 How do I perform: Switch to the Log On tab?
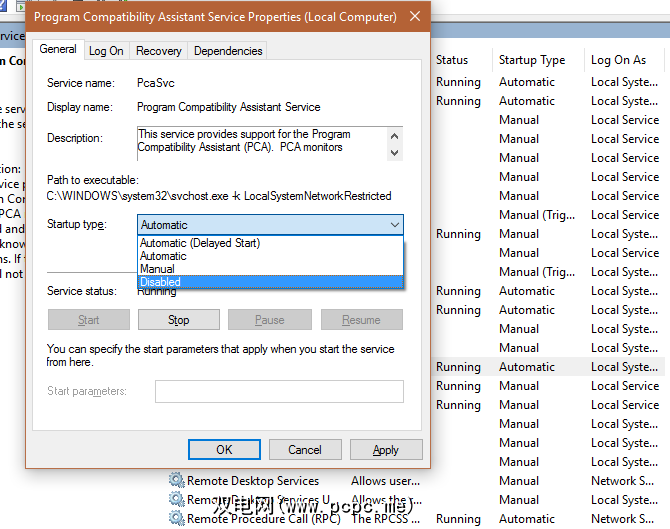106,51
